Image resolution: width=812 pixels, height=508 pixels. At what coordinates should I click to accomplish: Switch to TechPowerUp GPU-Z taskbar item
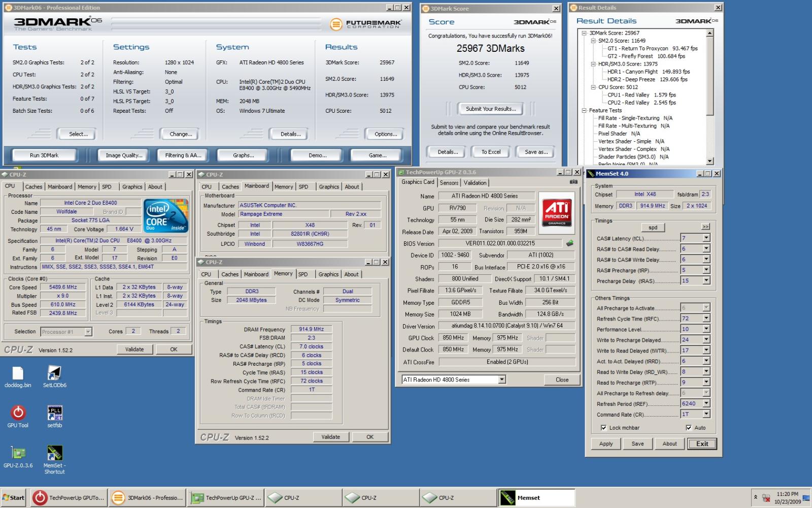(x=226, y=498)
